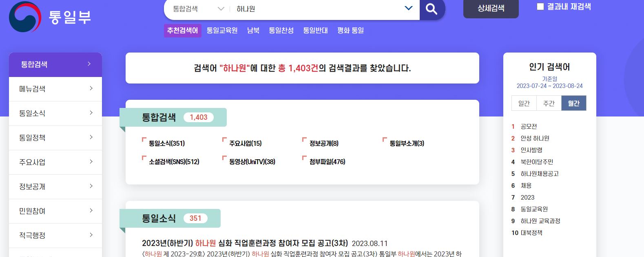This screenshot has height=257, width=644.
Task: Click the chevron next to sidebar 정보공개
Action: (91, 186)
